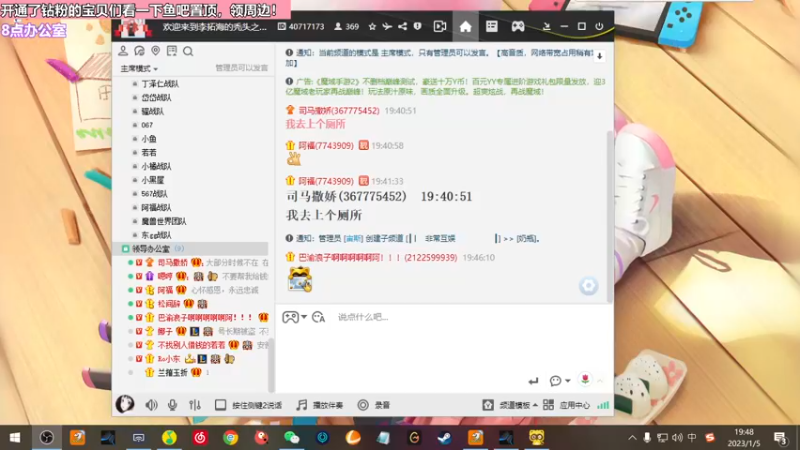The image size is (800, 450).
Task: Select the 小黑屋 sub-channel
Action: coord(153,180)
